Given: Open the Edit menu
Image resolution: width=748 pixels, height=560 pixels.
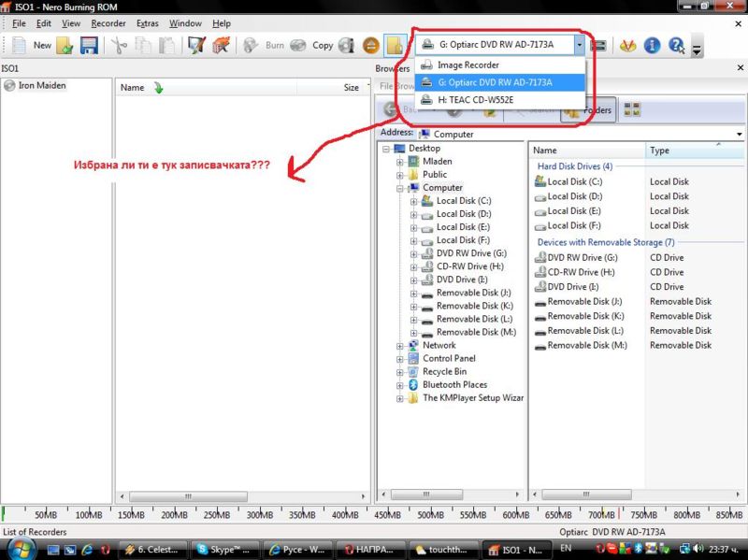Looking at the screenshot, I should [43, 23].
